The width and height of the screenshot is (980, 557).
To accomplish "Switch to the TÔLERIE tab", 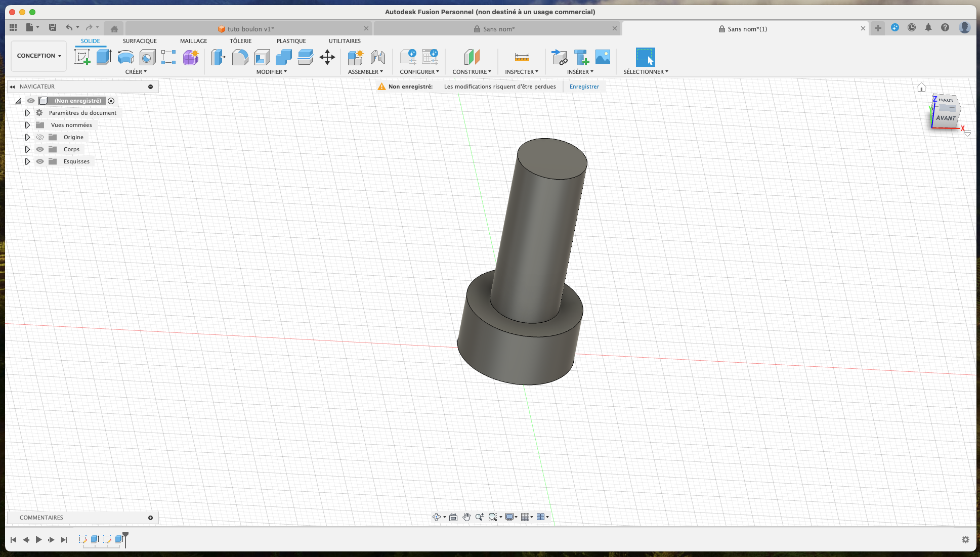I will tap(240, 41).
